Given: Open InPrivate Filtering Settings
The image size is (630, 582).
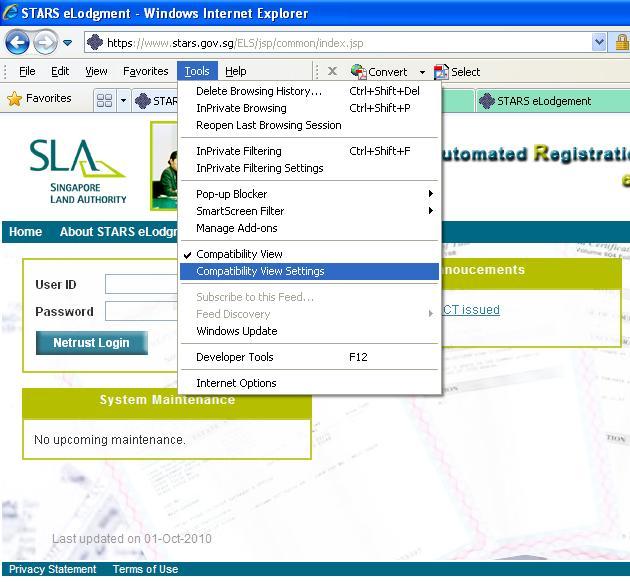Looking at the screenshot, I should [x=309, y=168].
